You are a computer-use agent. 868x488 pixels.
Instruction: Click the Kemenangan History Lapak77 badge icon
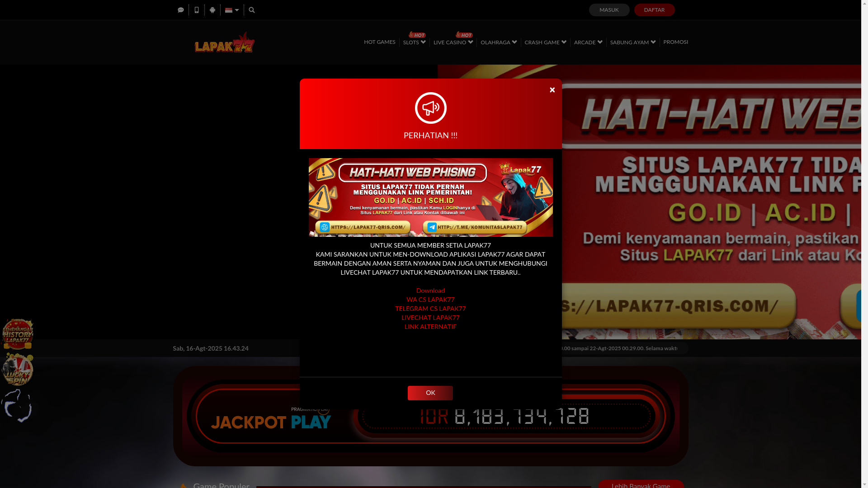(x=18, y=334)
